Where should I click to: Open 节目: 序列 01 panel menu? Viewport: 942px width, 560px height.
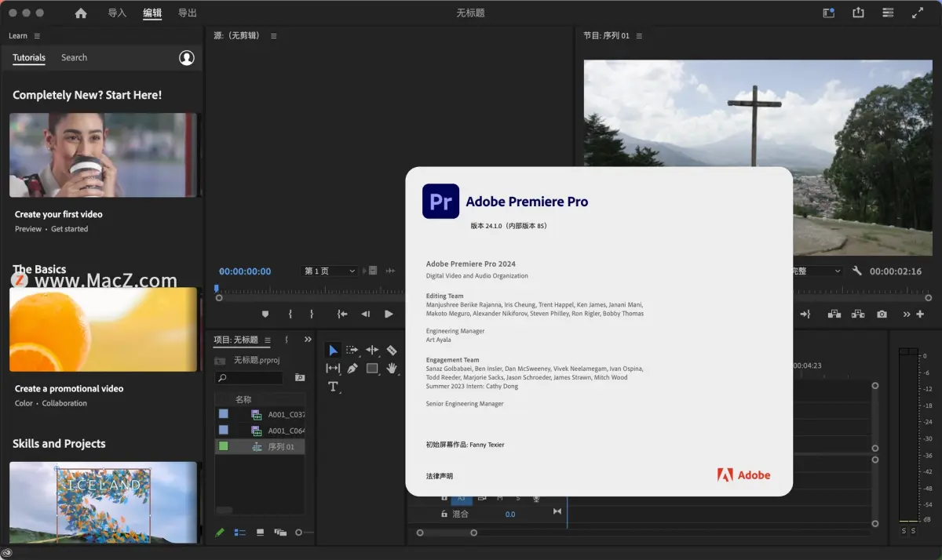click(x=639, y=36)
